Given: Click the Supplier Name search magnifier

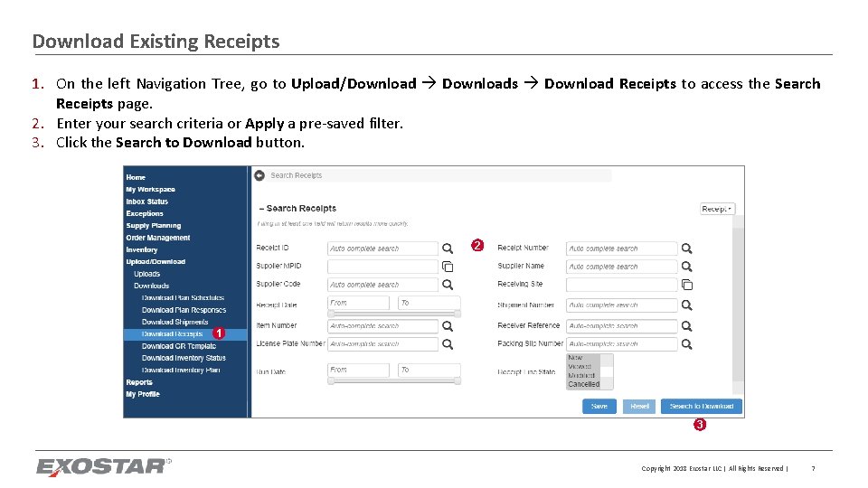Looking at the screenshot, I should click(x=687, y=267).
